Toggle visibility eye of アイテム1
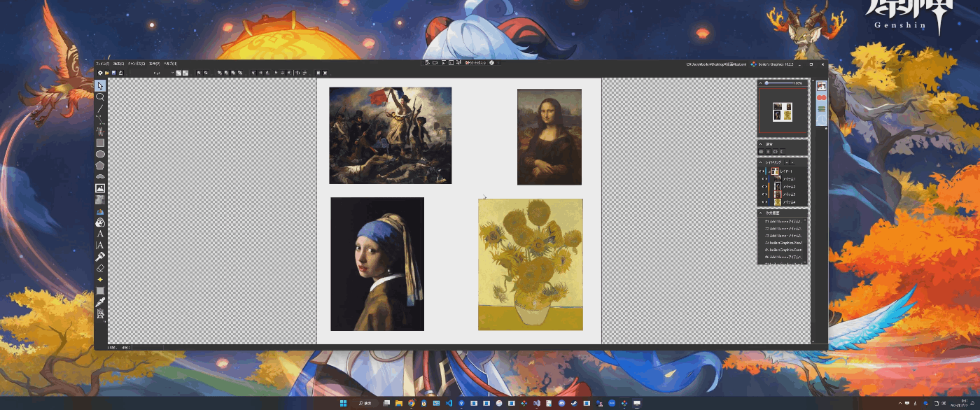980x410 pixels. (763, 179)
